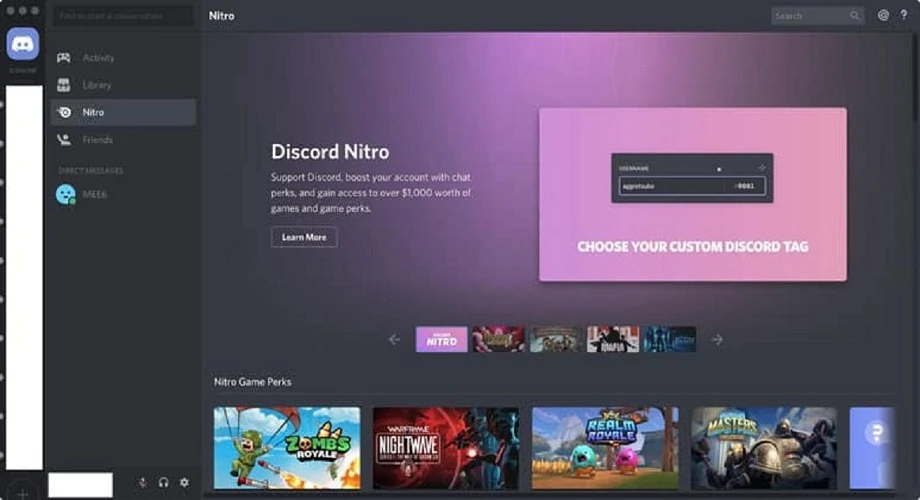The image size is (920, 500).
Task: Open mentions with the @ icon
Action: (x=883, y=15)
